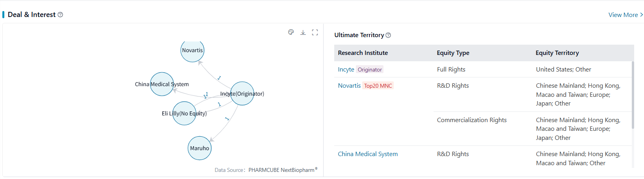
Task: Click the Equity Type column header
Action: pyautogui.click(x=453, y=53)
